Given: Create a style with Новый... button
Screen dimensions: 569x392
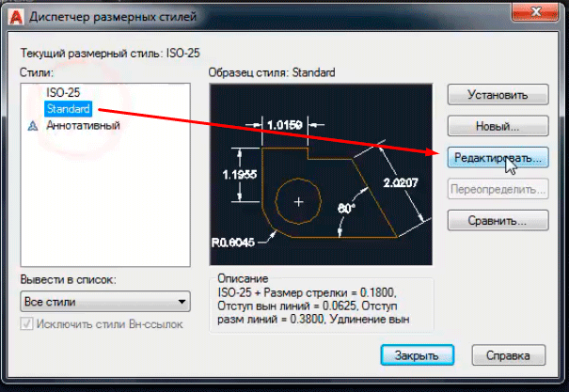Looking at the screenshot, I should pyautogui.click(x=498, y=126).
